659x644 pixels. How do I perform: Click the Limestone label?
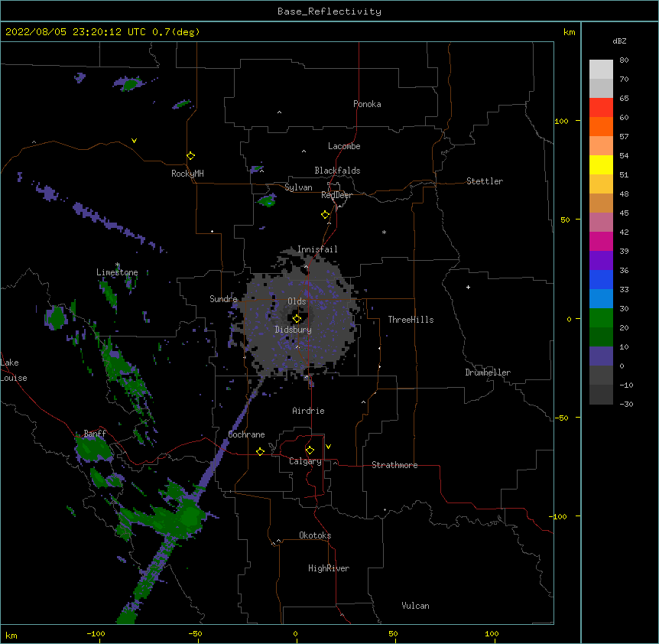(117, 272)
